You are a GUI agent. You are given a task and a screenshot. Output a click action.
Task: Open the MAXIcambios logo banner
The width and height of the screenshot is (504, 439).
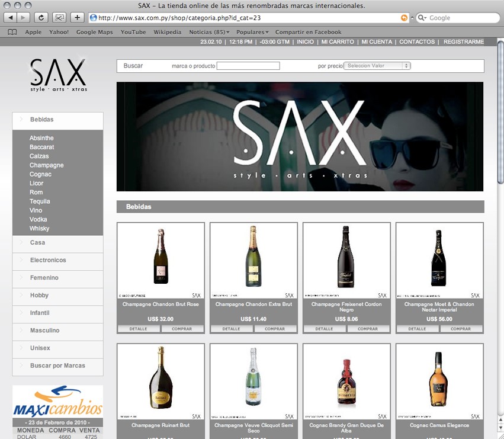tap(58, 401)
